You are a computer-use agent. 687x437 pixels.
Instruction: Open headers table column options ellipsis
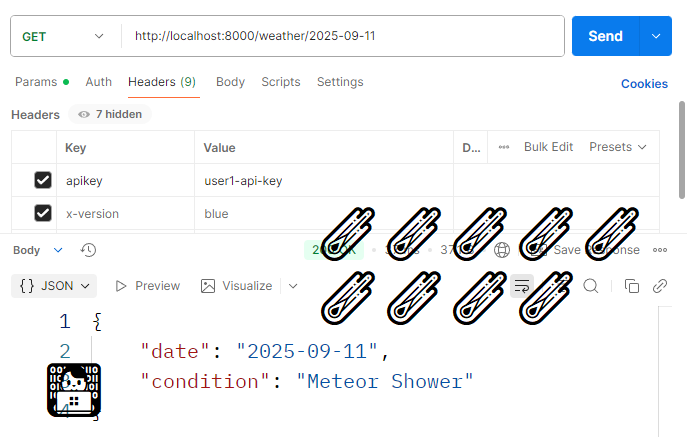(504, 147)
